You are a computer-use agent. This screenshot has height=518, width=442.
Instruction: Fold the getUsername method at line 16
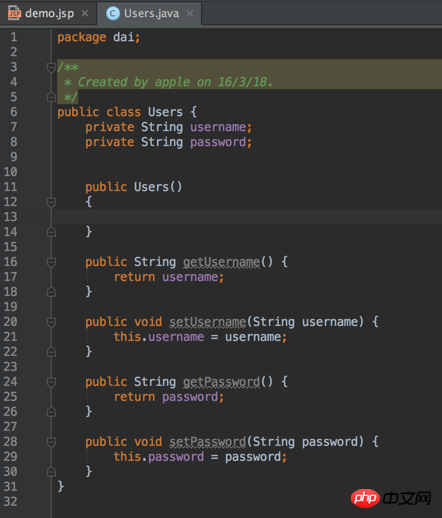51,262
